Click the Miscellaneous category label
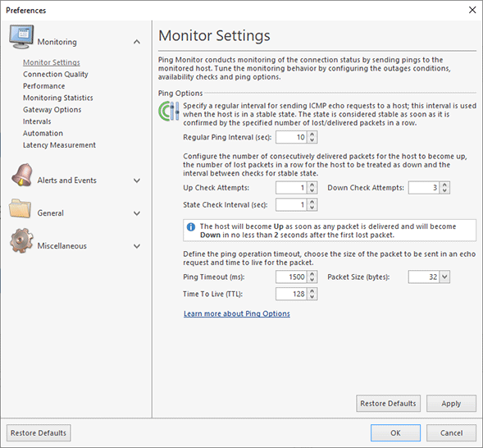Image resolution: width=483 pixels, height=448 pixels. pyautogui.click(x=62, y=246)
